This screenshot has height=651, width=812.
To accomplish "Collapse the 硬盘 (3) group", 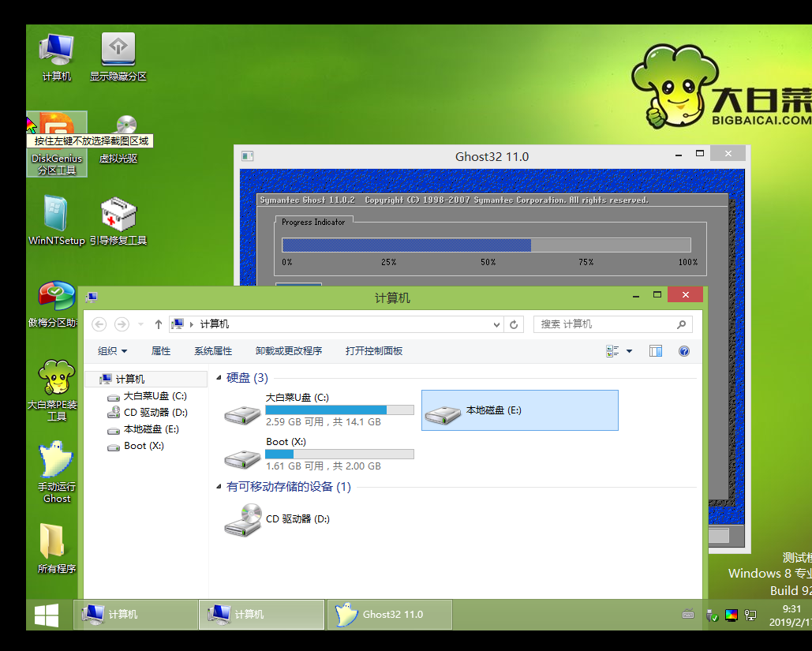I will (219, 378).
